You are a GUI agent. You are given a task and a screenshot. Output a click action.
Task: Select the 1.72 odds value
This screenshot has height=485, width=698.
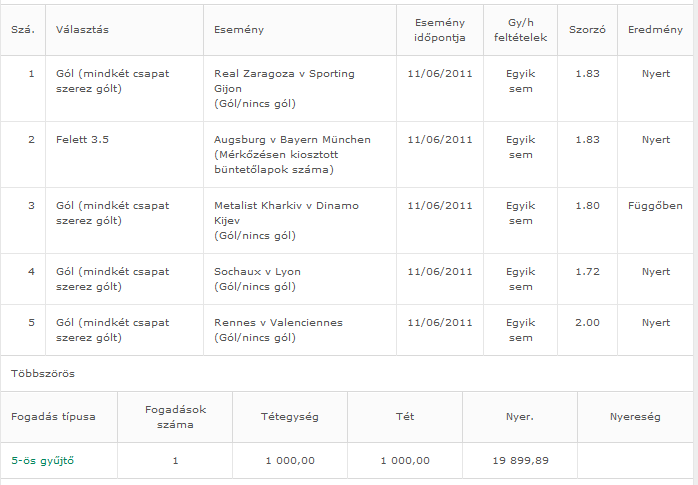coord(587,271)
